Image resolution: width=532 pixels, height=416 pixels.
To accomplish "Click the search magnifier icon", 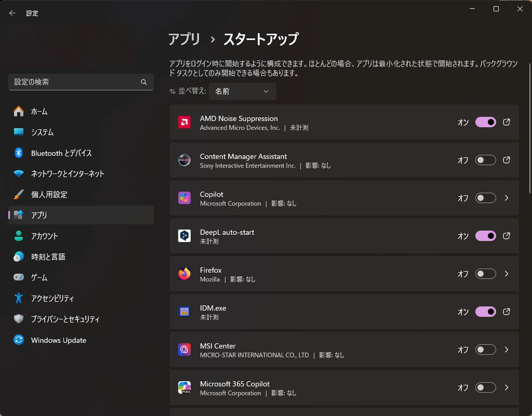I will tap(144, 82).
